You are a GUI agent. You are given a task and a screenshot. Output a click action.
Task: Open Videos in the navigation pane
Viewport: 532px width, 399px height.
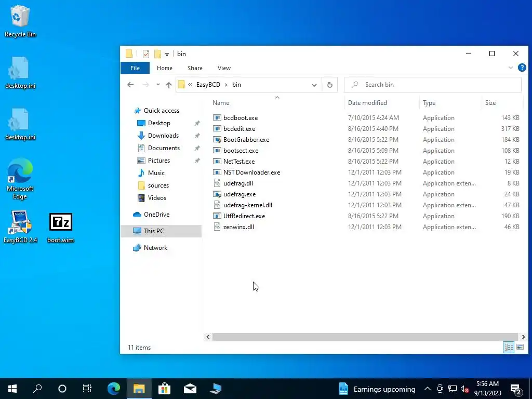(157, 198)
